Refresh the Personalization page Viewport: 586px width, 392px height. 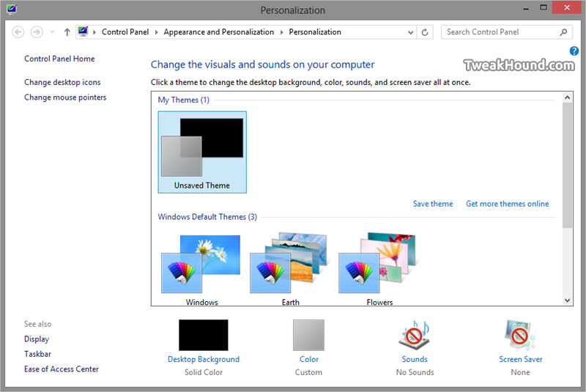point(425,32)
